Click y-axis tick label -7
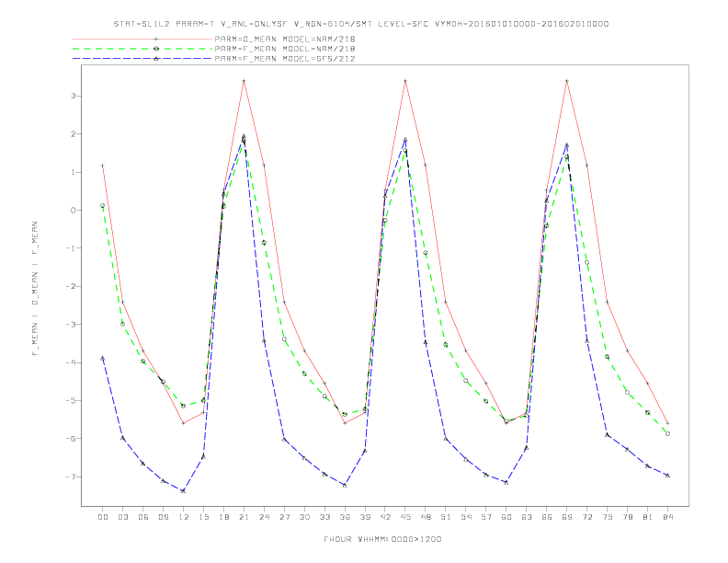 pos(71,477)
